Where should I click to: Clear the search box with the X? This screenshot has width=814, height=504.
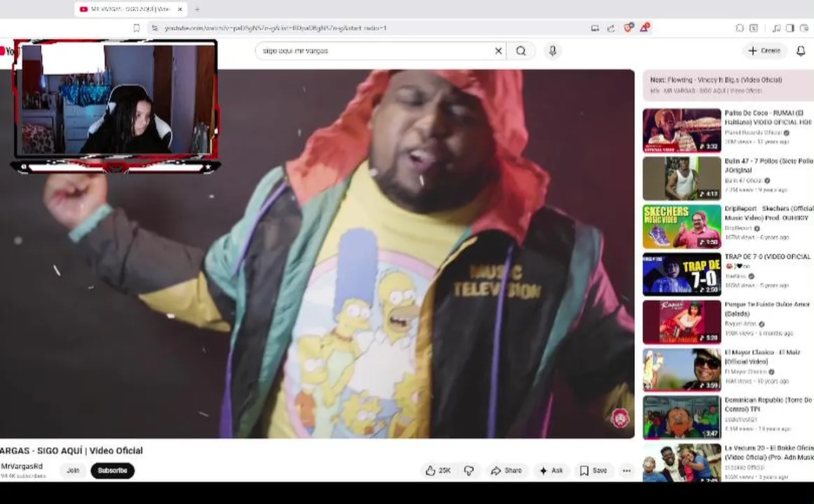click(498, 51)
